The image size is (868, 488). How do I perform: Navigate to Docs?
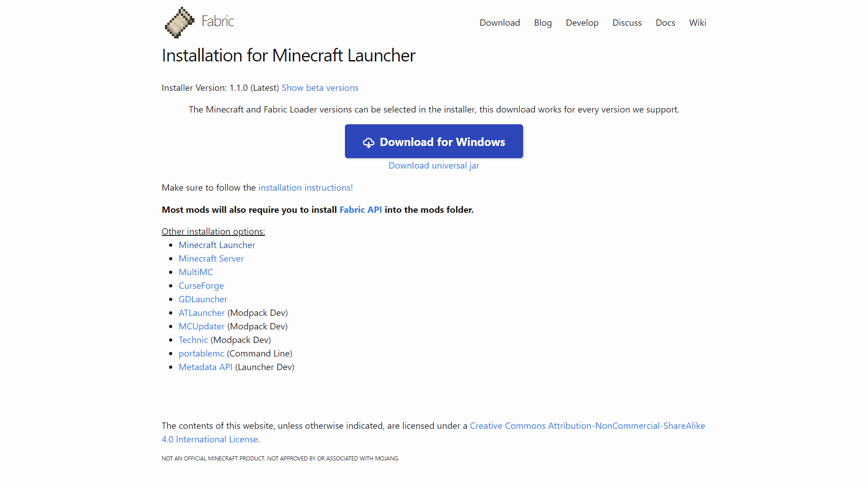coord(665,23)
